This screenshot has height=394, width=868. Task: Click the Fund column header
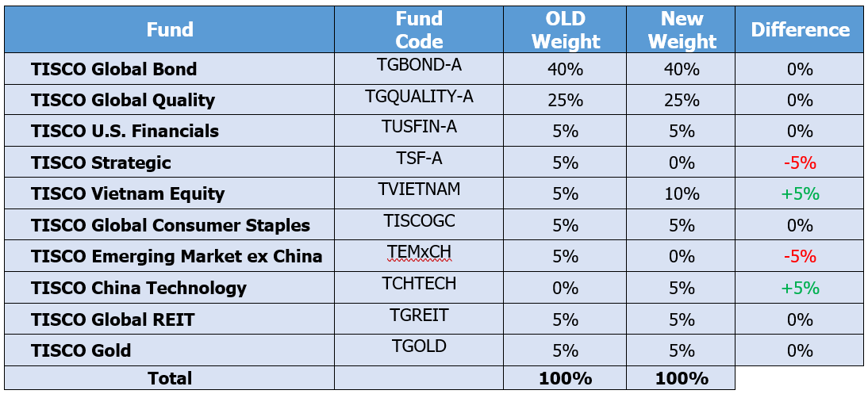(169, 29)
